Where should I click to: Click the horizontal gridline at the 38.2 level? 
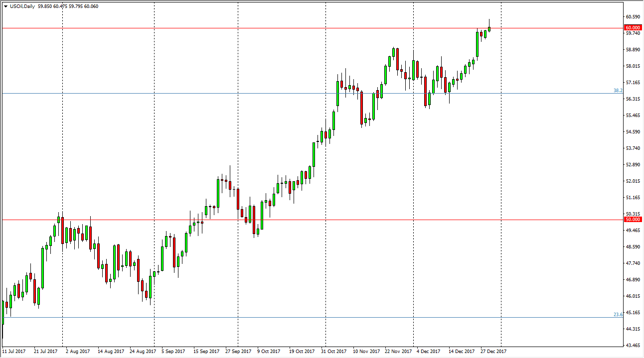(299, 93)
